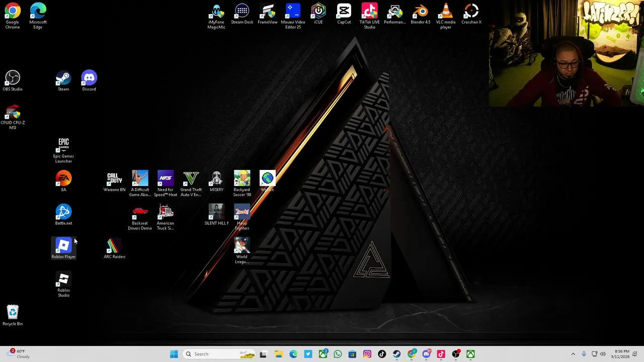This screenshot has width=644, height=362.
Task: Click the taskbar Search box
Action: (x=219, y=354)
